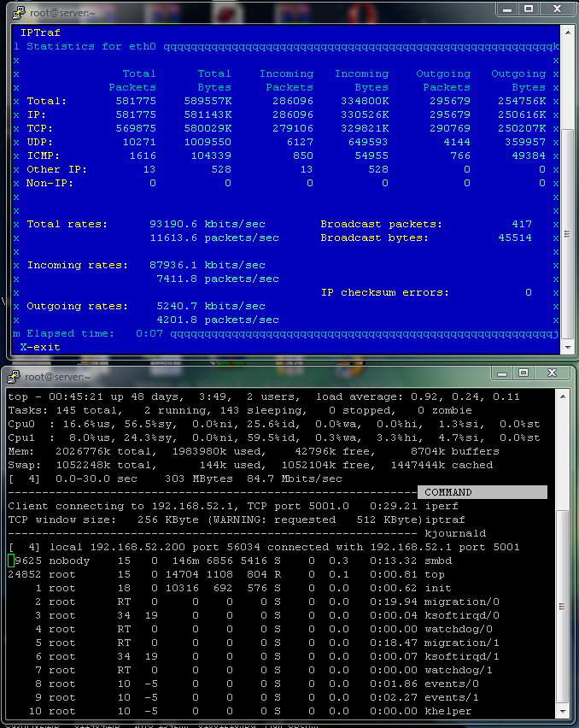Select TCP total packets value 569875
The height and width of the screenshot is (728, 579).
136,128
